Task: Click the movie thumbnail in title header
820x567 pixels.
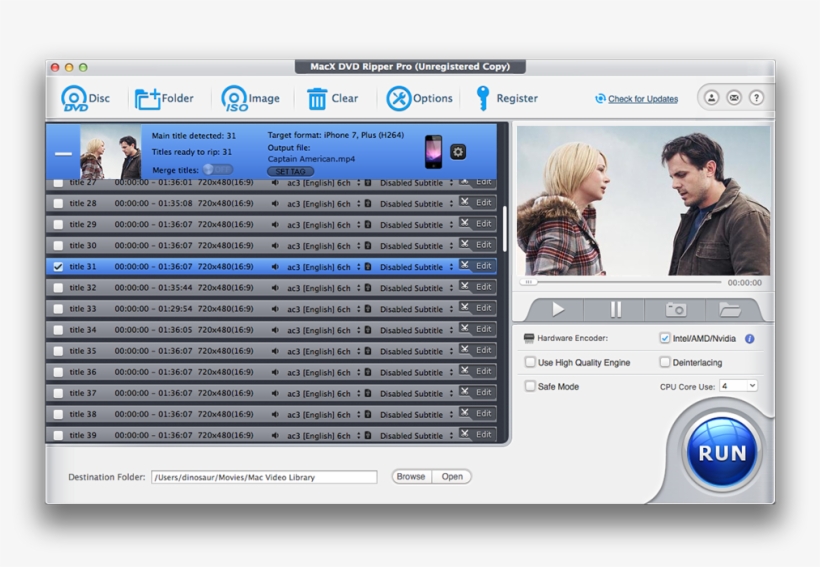Action: [x=110, y=152]
